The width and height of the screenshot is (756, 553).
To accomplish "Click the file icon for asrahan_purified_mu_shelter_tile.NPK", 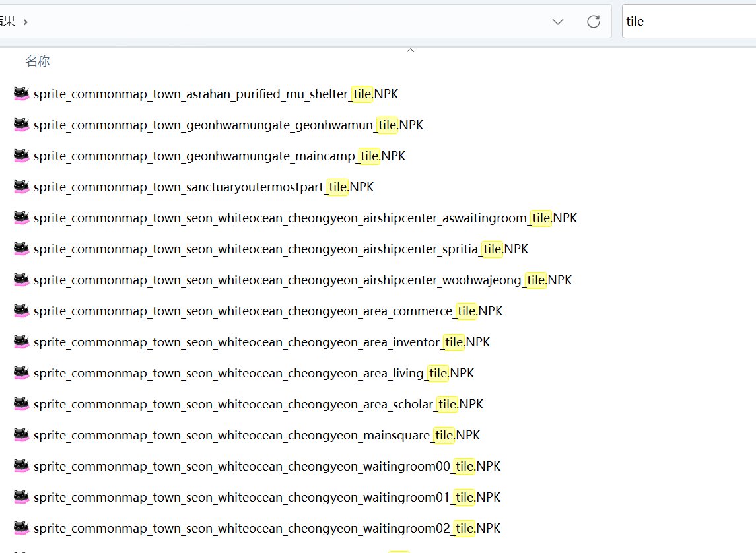I will pyautogui.click(x=22, y=94).
